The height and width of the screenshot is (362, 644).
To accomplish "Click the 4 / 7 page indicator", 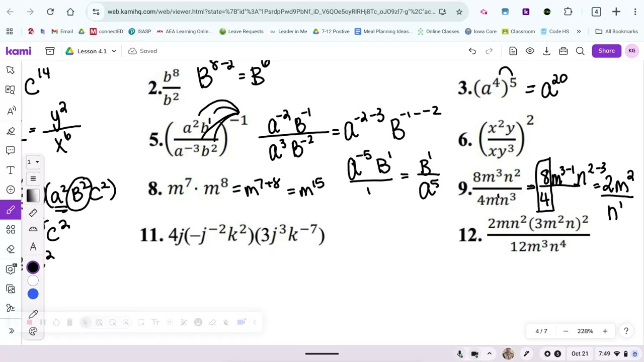I will (541, 331).
